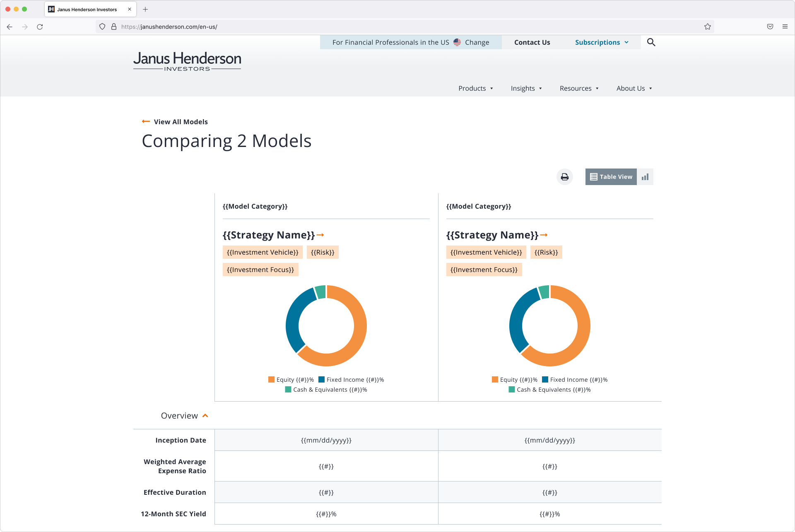
Task: Reload the page with refresh icon
Action: click(x=40, y=27)
